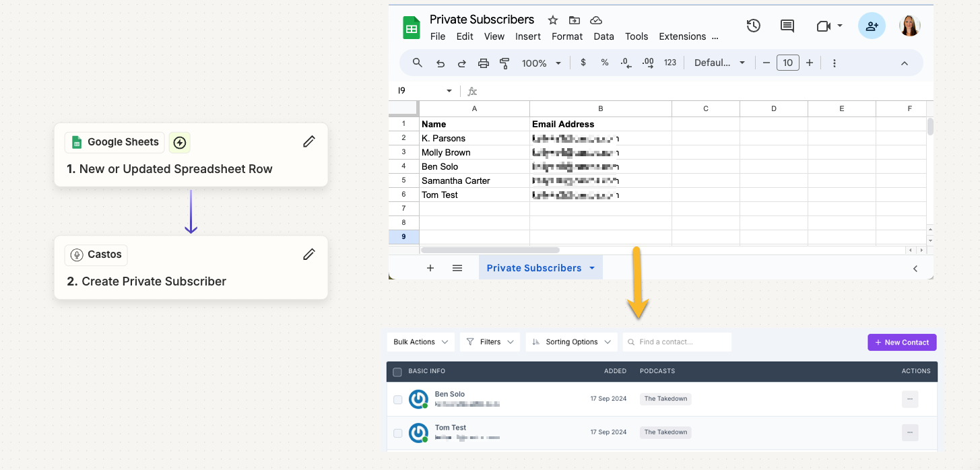Check the cloud save status icon
Viewport: 980px width, 470px height.
(596, 20)
